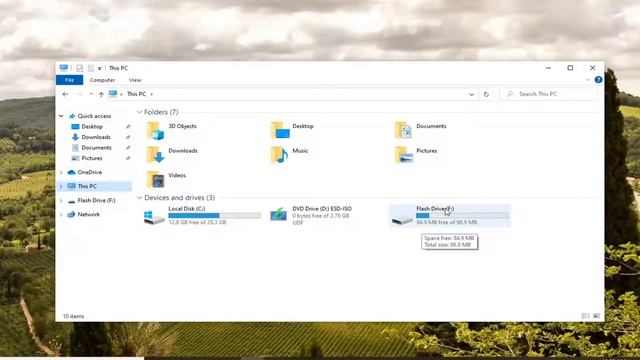Click This PC breadcrumb in address bar
Screen dimensions: 640x360
click(x=136, y=94)
